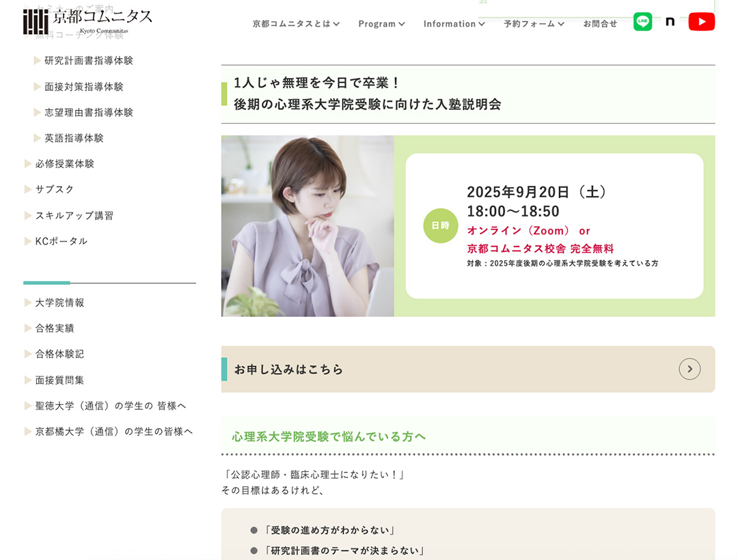Open the Information dropdown menu

(454, 24)
